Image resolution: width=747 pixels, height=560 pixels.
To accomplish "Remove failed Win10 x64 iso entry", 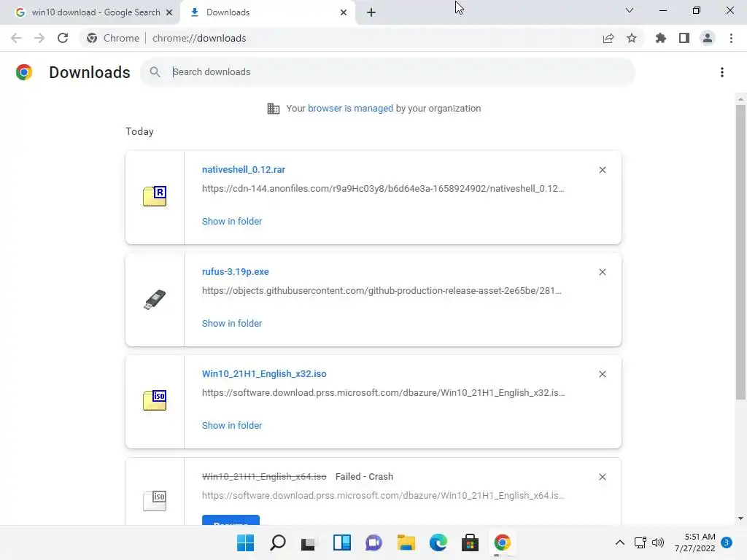I will tap(603, 477).
